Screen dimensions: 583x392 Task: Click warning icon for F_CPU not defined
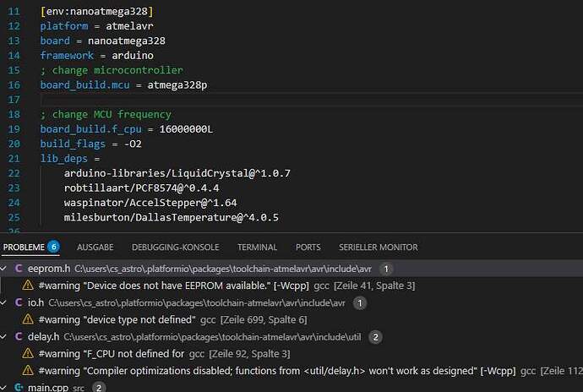(28, 354)
